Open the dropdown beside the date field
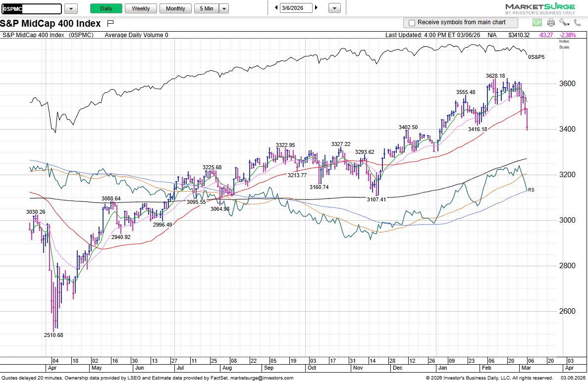Screen dimensions: 588x381 pyautogui.click(x=334, y=8)
